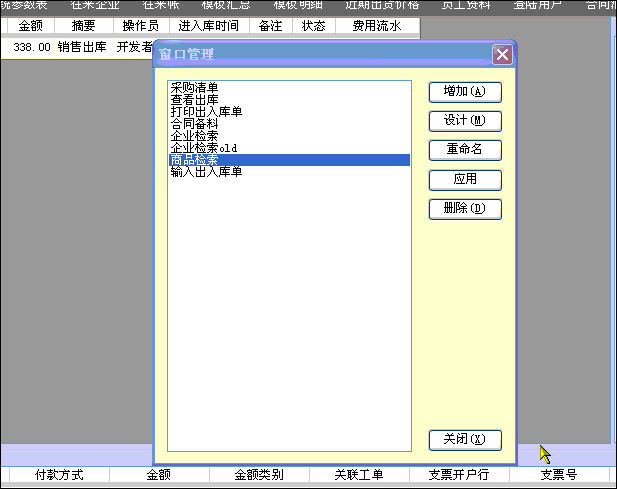Select 输入出入库单 in the list

pos(206,172)
